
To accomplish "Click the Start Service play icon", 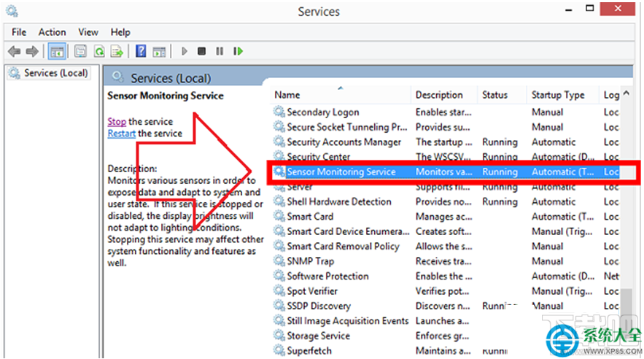I will click(x=184, y=51).
